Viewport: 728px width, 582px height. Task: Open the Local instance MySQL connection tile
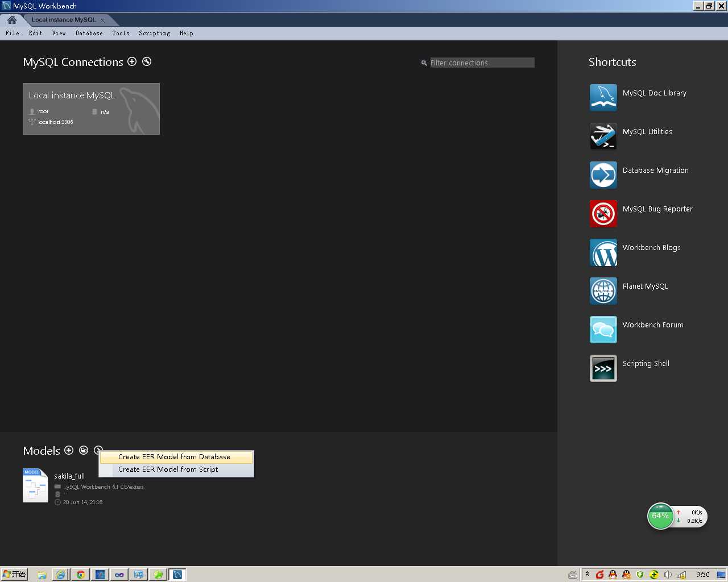(x=91, y=109)
